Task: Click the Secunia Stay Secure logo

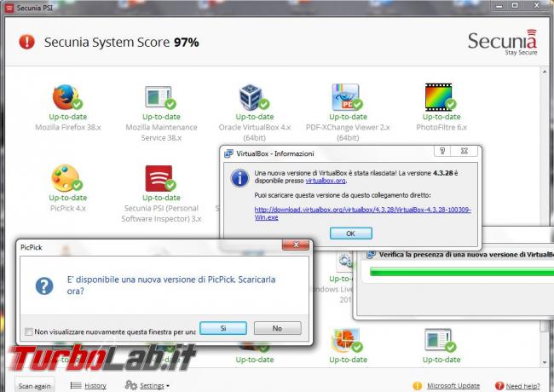Action: (502, 43)
